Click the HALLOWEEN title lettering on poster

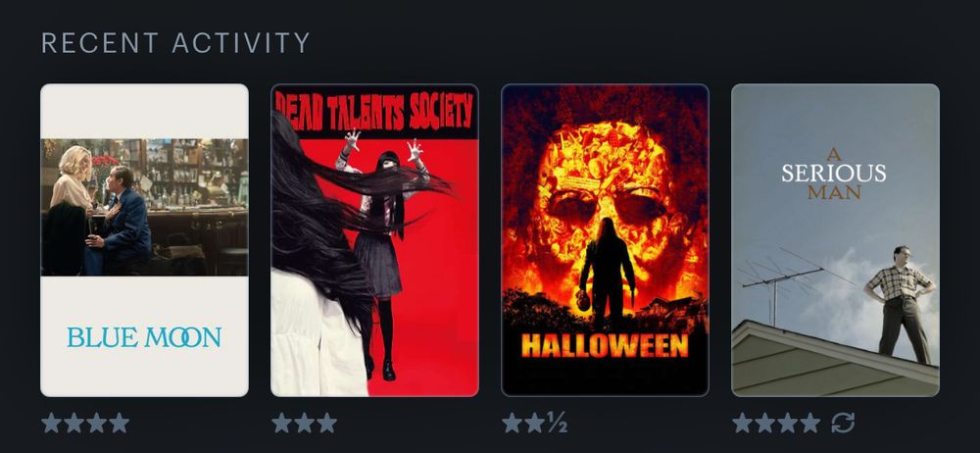click(x=605, y=345)
